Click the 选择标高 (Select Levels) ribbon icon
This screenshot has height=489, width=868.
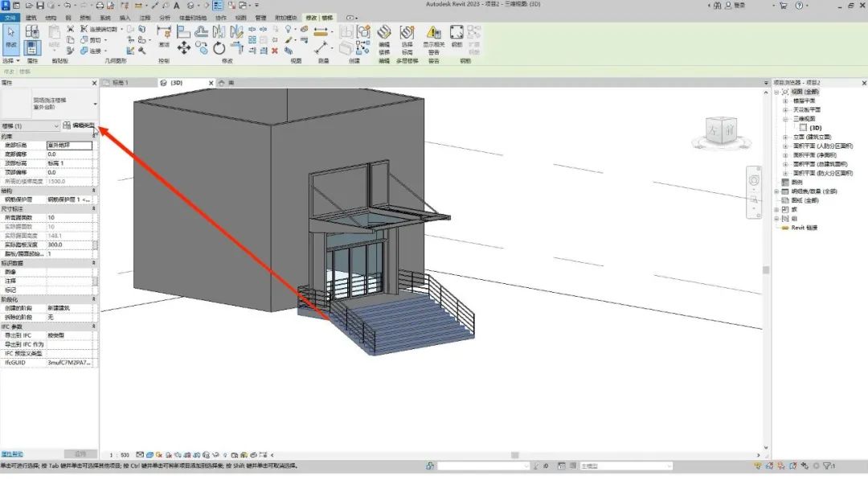(x=407, y=40)
